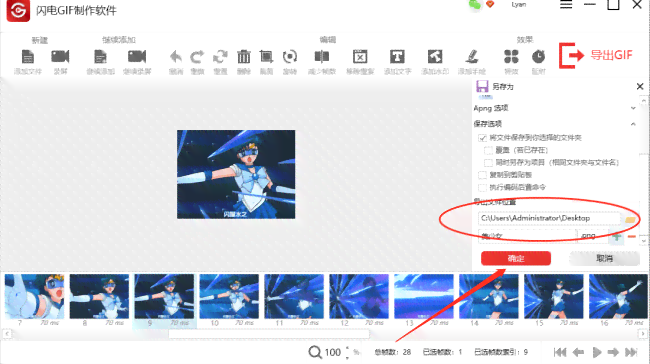Select the 裁剪 crop tool icon

(x=266, y=56)
